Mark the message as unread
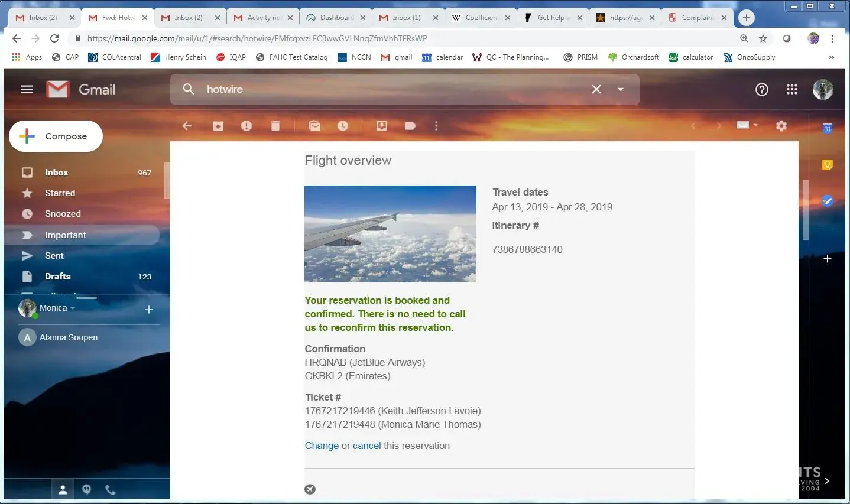850x504 pixels. click(x=314, y=126)
